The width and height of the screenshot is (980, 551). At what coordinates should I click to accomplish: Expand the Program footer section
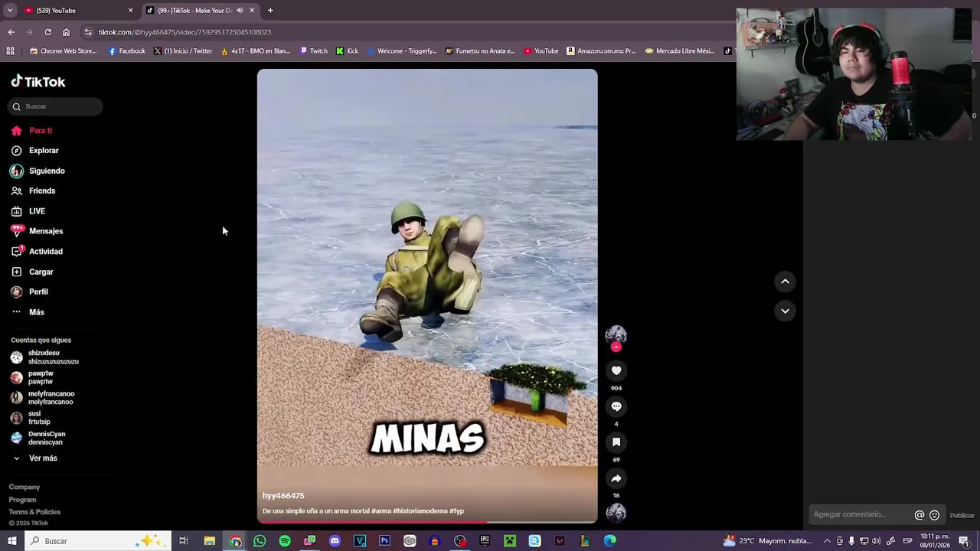pos(22,500)
